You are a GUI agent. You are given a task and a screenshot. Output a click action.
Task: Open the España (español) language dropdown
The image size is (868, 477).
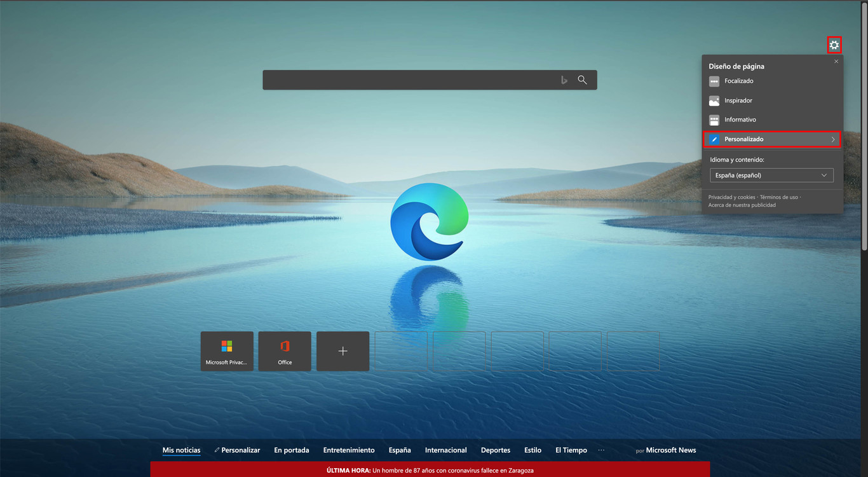(x=771, y=176)
